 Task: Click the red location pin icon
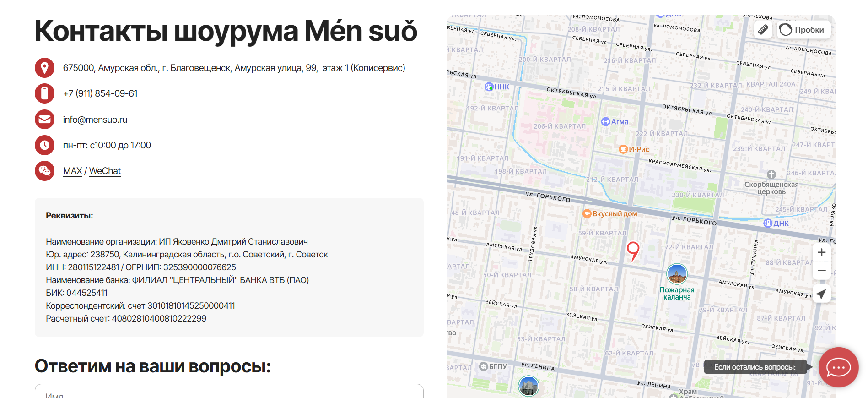point(44,68)
